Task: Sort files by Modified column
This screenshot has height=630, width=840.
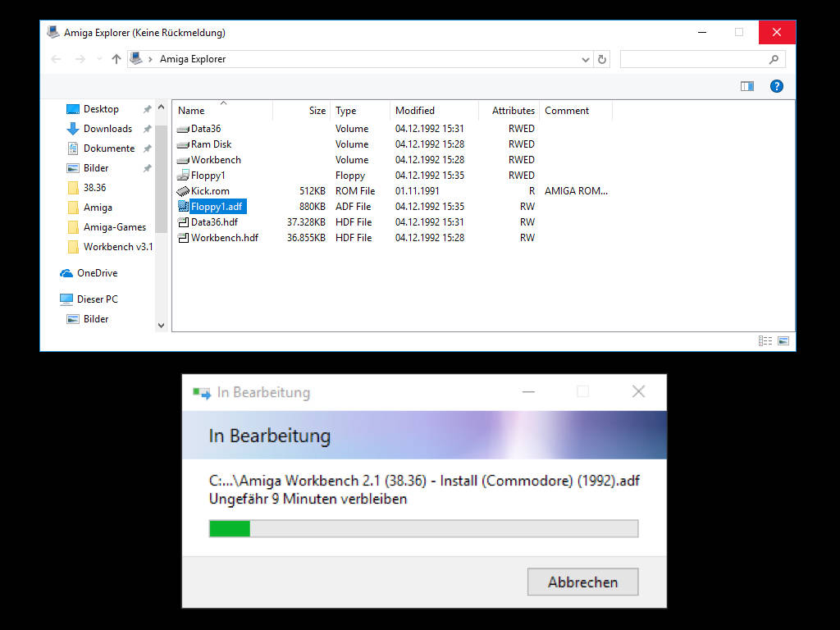Action: pyautogui.click(x=415, y=111)
